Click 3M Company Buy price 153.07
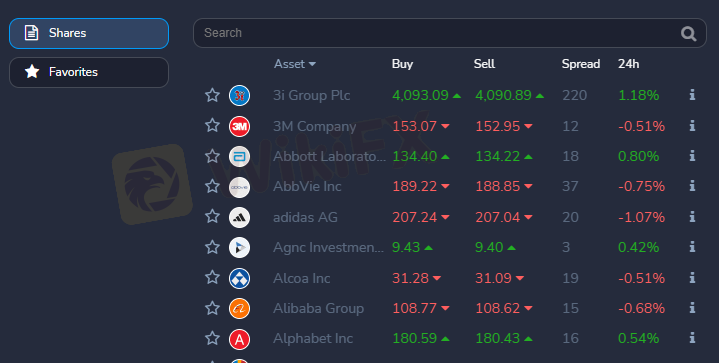 415,126
